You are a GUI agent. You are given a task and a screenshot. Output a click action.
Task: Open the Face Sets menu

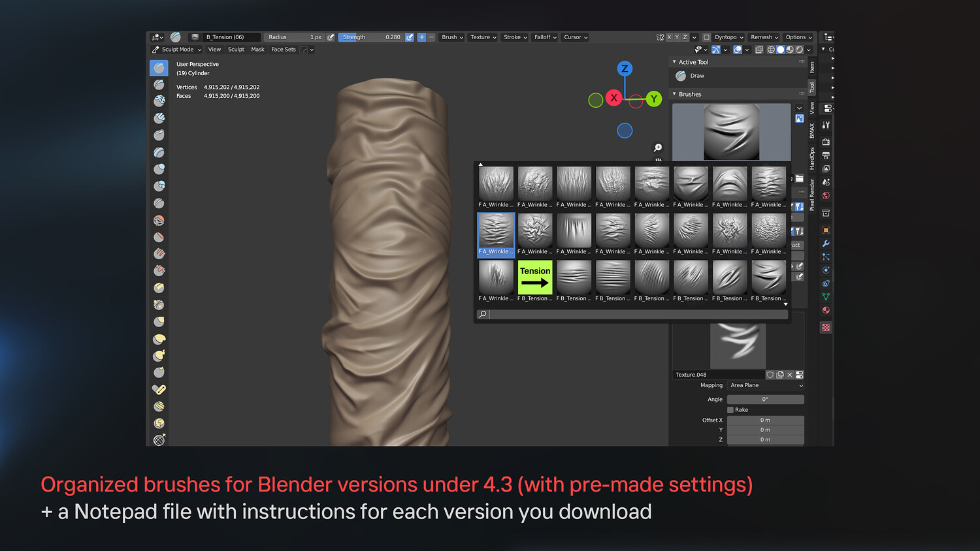click(x=284, y=50)
